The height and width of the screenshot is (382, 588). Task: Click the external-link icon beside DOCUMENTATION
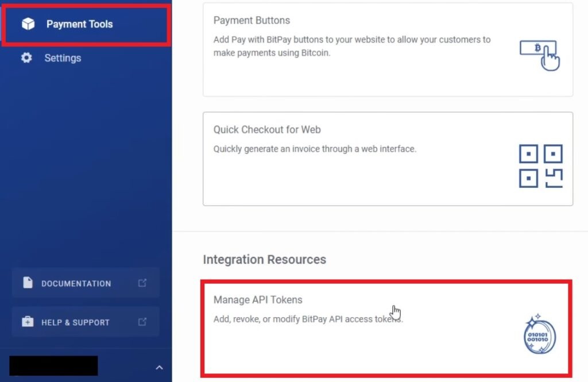tap(142, 283)
